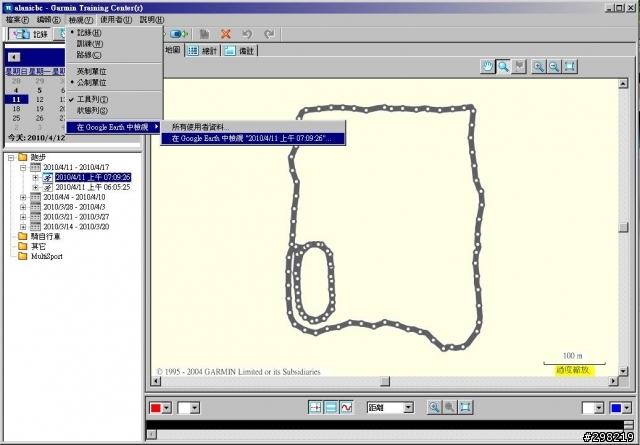
Task: Switch to the 總計 tab
Action: point(203,51)
